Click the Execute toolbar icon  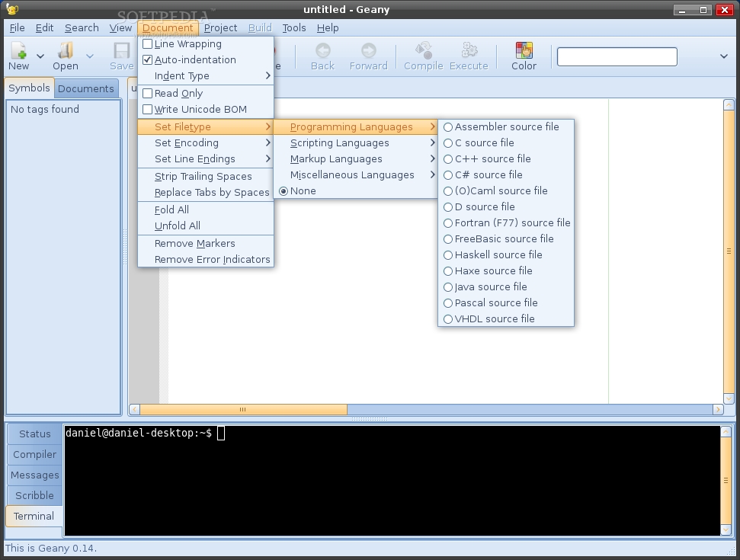(x=469, y=50)
